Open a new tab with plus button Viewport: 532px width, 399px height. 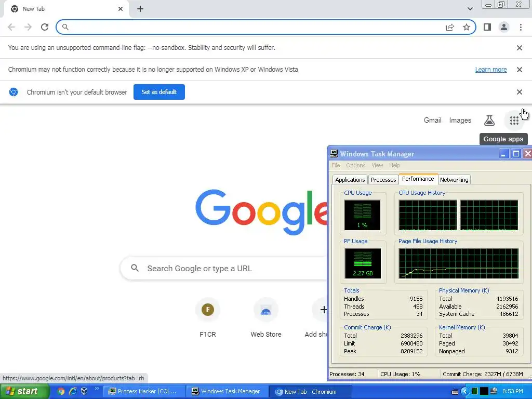pyautogui.click(x=140, y=9)
